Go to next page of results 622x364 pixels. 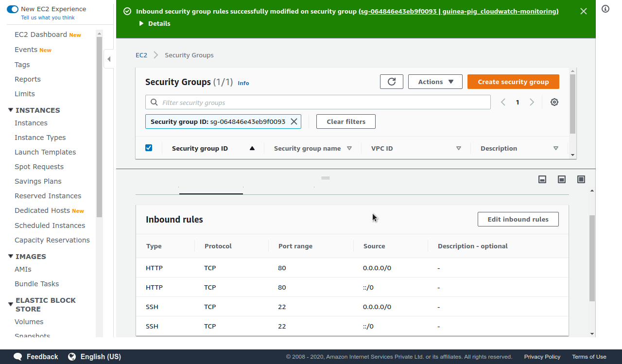tap(532, 102)
